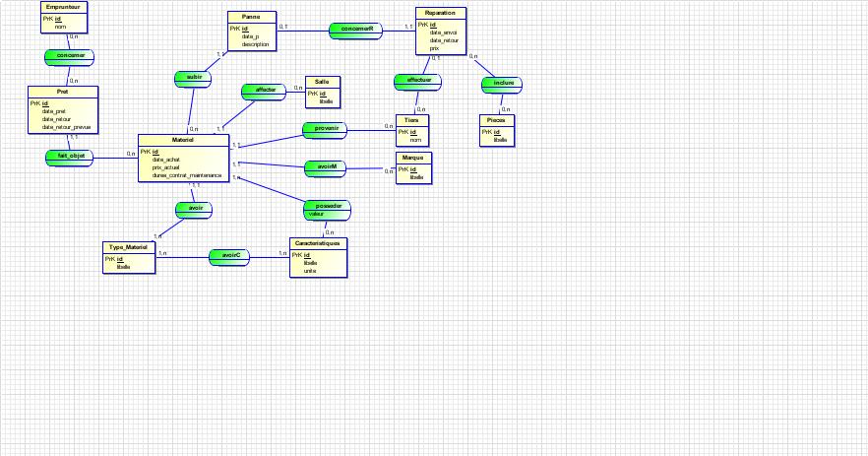Select the Tiers entity

pyautogui.click(x=412, y=131)
